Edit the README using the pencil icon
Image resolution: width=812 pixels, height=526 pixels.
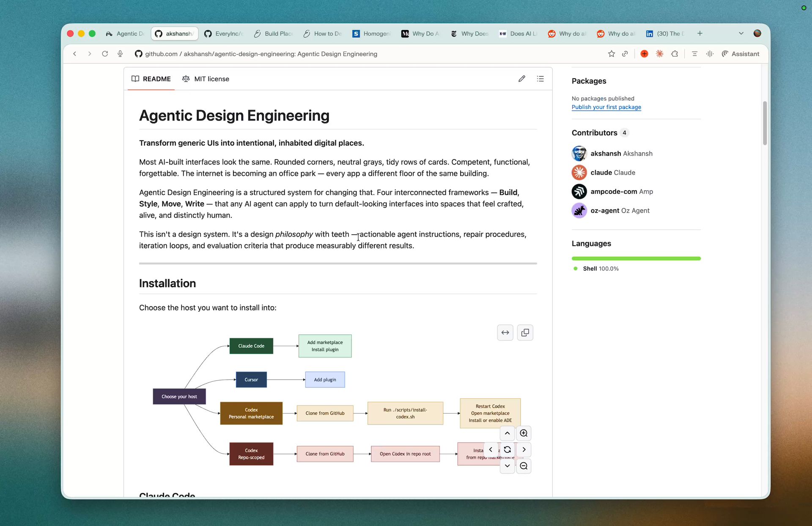pyautogui.click(x=521, y=79)
